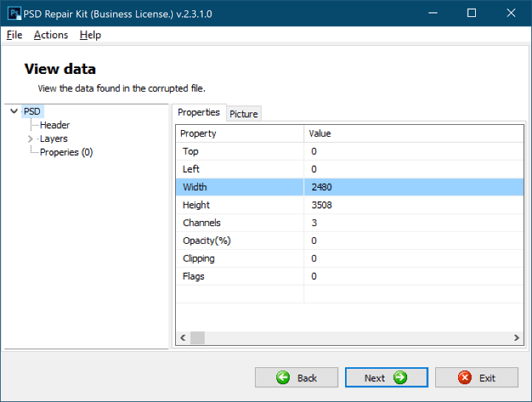Click the left scroll arrow of horizontal scrollbar
The image size is (532, 402).
tap(183, 338)
